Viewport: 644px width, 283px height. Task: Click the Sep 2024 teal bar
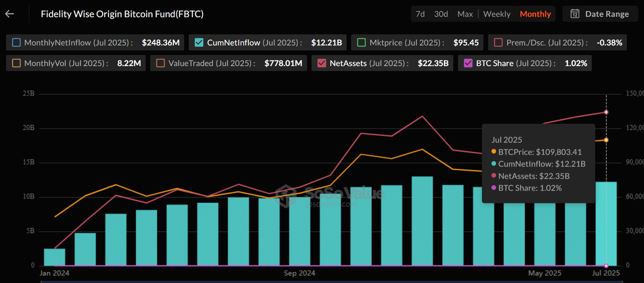click(x=299, y=231)
